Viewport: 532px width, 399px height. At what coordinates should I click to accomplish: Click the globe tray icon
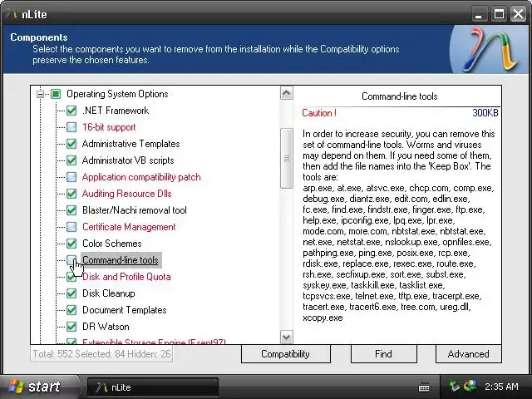tap(470, 386)
